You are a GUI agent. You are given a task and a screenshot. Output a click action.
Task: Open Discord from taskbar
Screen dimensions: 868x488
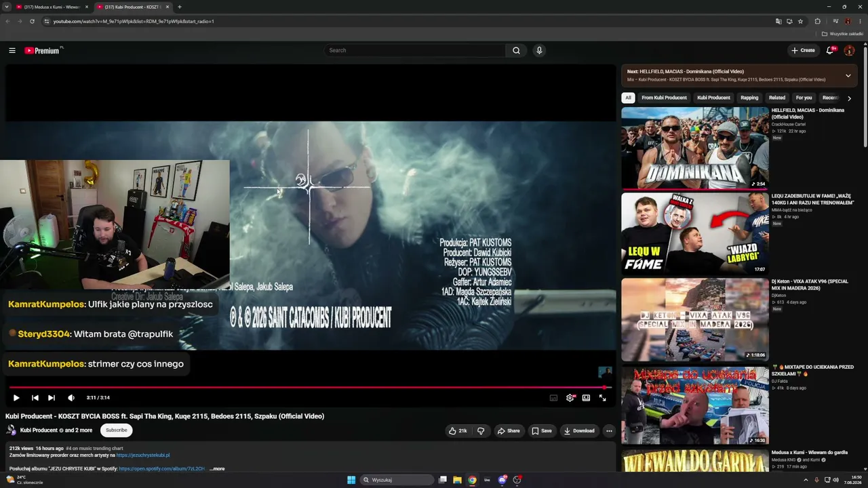(x=502, y=480)
